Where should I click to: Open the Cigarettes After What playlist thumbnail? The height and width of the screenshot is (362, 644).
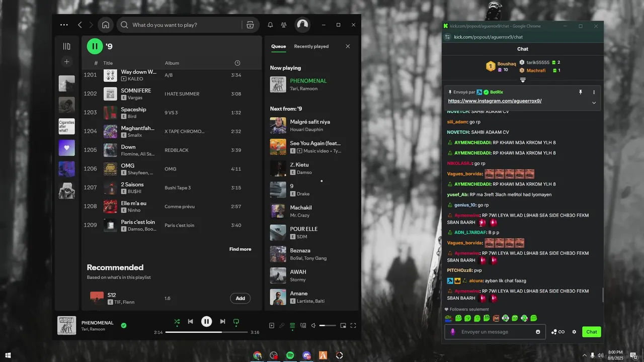66,126
